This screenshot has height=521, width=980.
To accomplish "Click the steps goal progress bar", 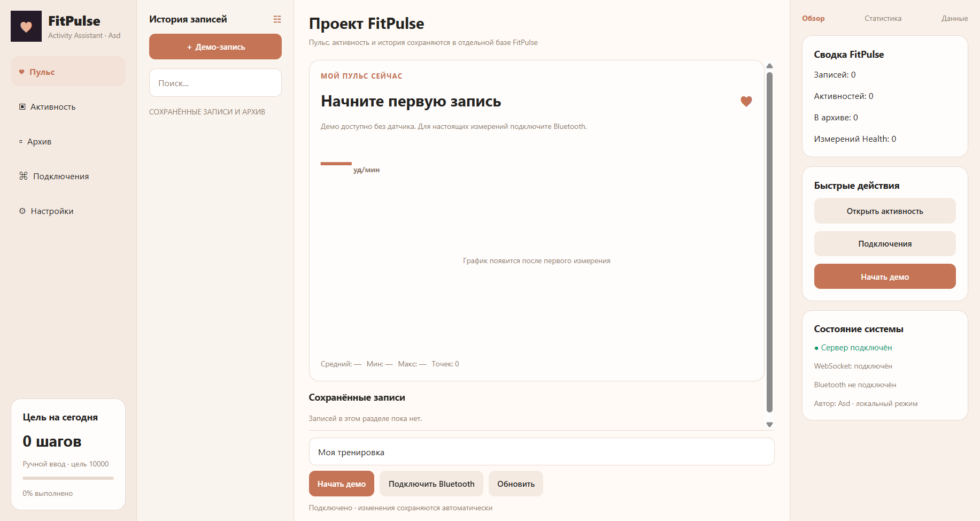I will pyautogui.click(x=68, y=478).
